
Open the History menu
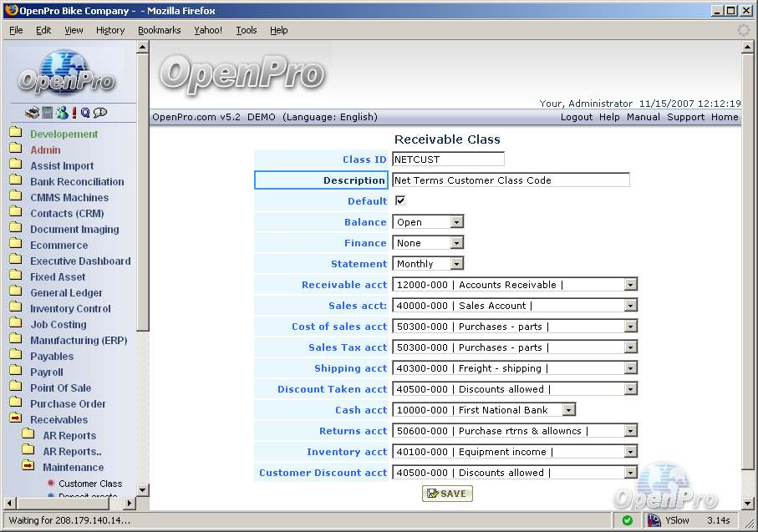[x=109, y=30]
